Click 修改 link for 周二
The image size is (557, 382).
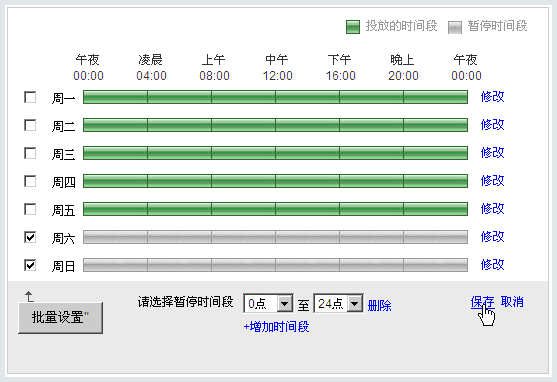[x=492, y=125]
